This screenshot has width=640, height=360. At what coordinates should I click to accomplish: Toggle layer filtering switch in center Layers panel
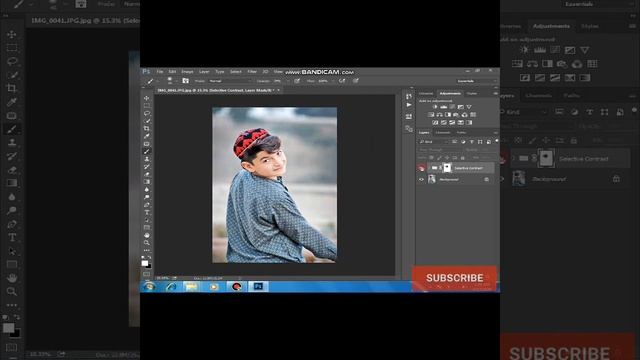(497, 141)
